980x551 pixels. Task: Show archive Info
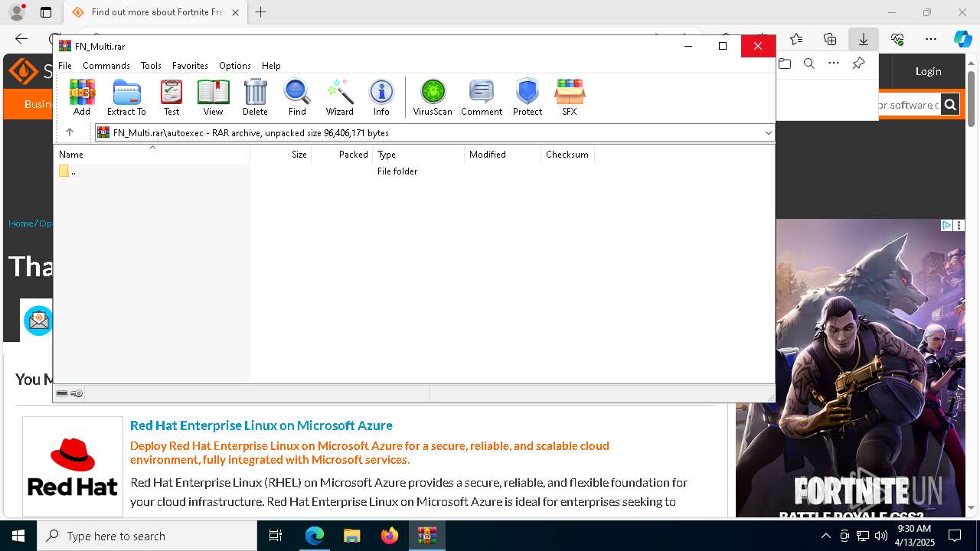coord(381,97)
